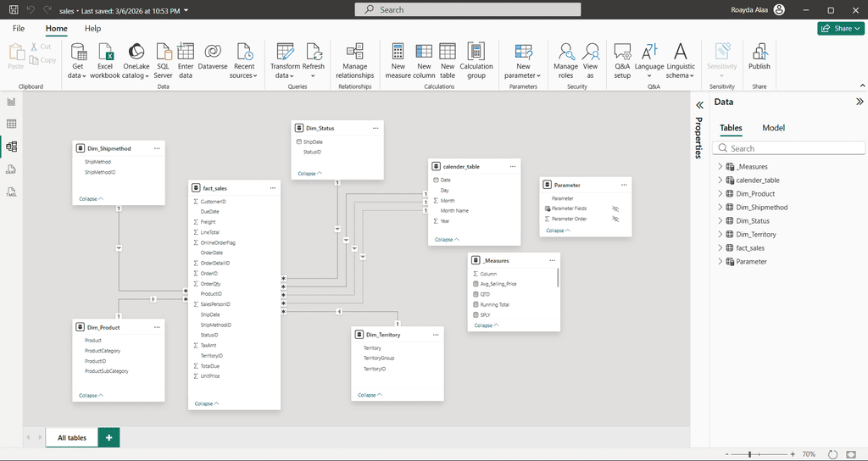Open TMDL view in sidebar

12,192
